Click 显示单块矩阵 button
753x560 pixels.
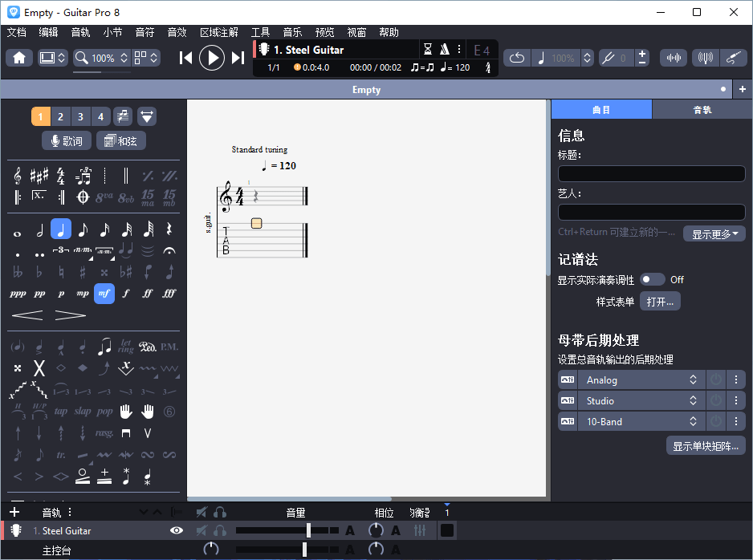(706, 445)
